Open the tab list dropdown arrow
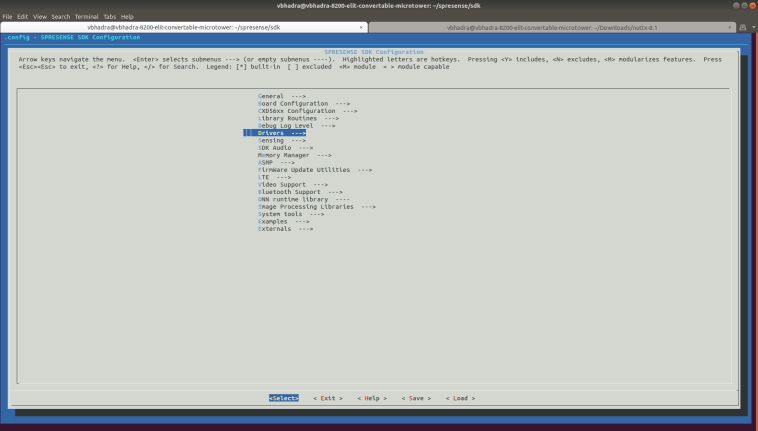758x431 pixels. [753, 28]
